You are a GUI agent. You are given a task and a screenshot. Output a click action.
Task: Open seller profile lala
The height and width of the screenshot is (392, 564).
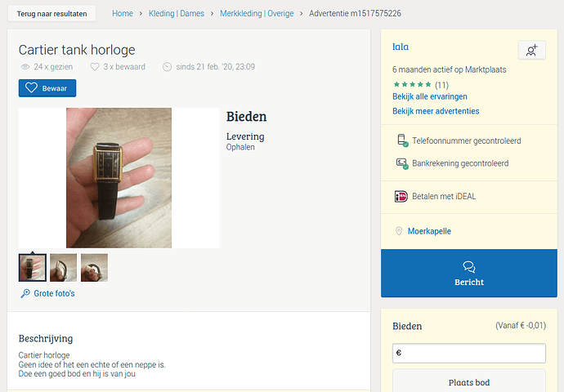(401, 47)
